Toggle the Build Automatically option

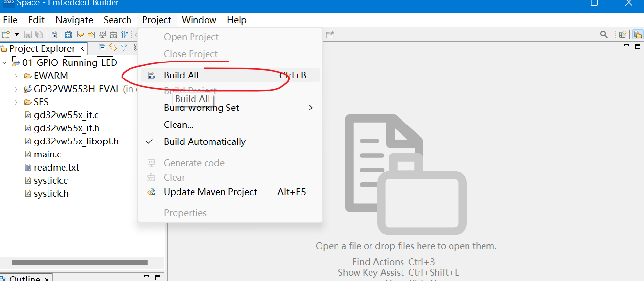pyautogui.click(x=205, y=141)
